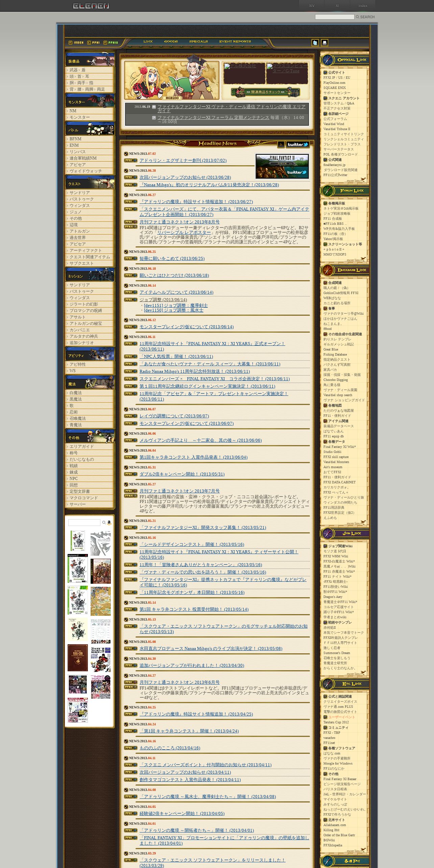Open 月刊ファミ通コネクト!オン 2013年8月号 link
Image resolution: width=434 pixels, height=868 pixels.
[179, 222]
